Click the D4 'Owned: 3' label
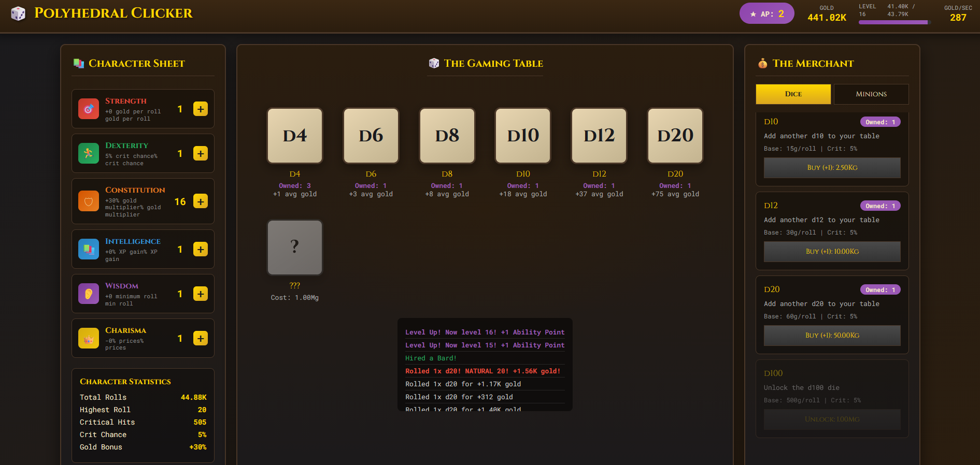The image size is (980, 465). click(x=295, y=186)
